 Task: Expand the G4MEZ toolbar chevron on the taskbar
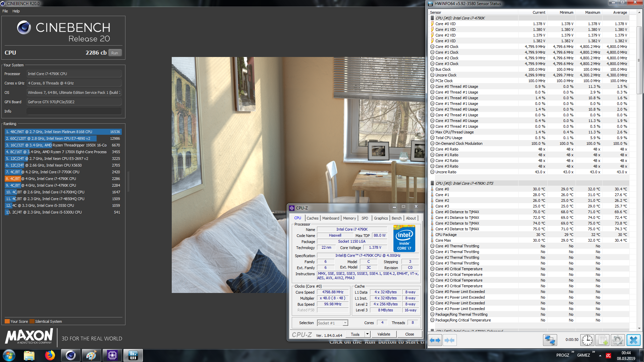(x=593, y=352)
